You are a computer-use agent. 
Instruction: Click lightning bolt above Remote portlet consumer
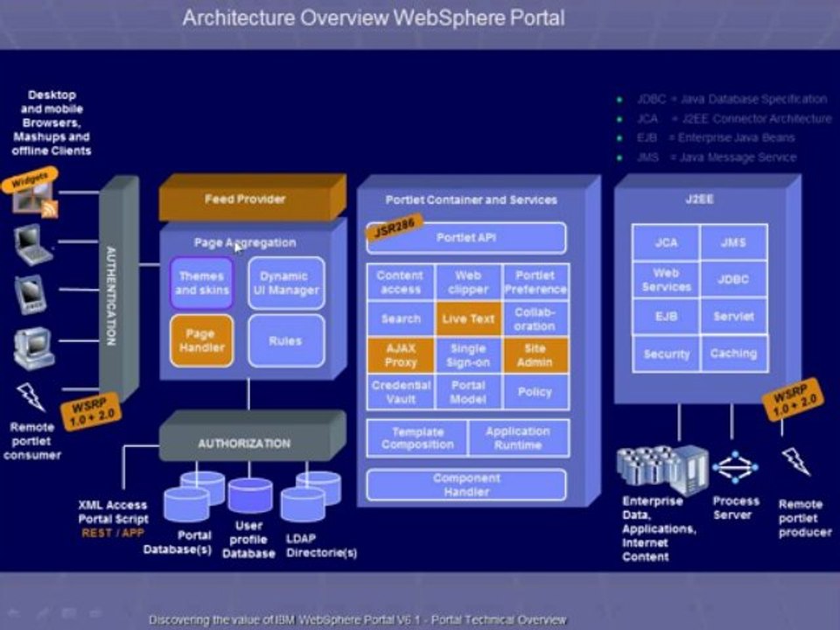pyautogui.click(x=31, y=396)
